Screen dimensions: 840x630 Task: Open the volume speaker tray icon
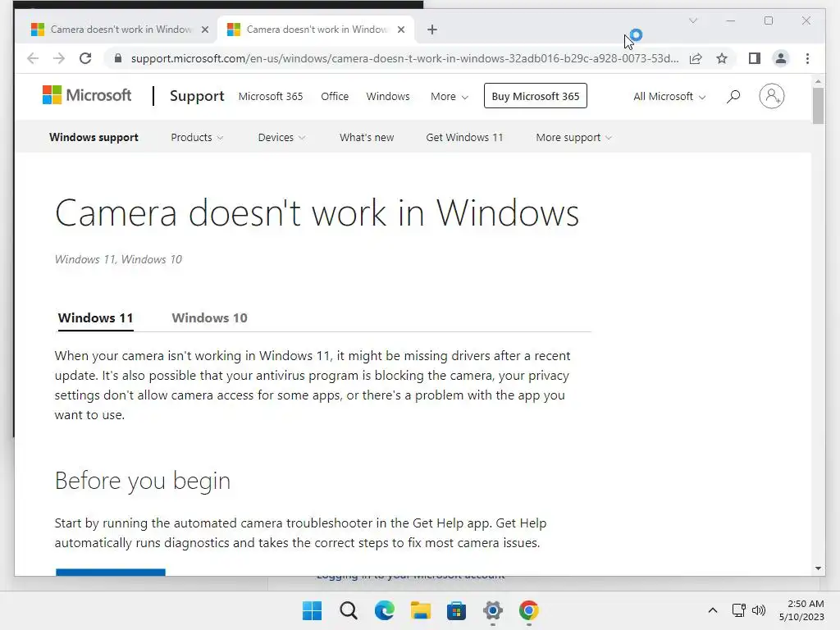point(759,610)
